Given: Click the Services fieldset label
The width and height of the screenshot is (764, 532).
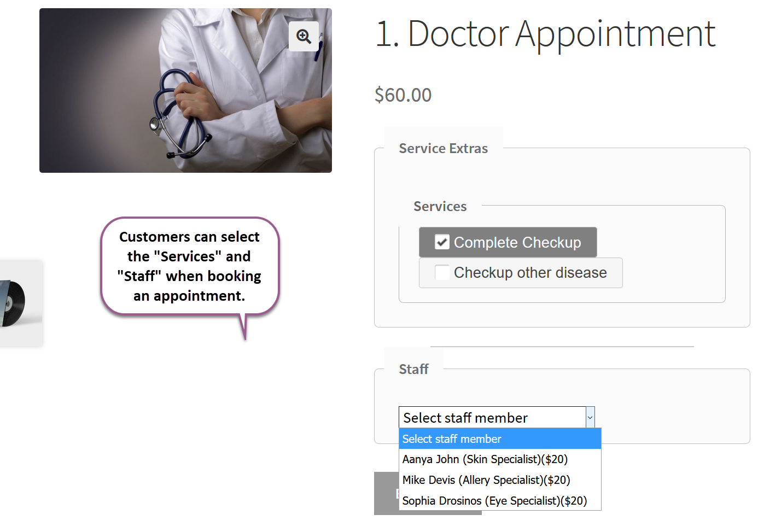Looking at the screenshot, I should 440,206.
